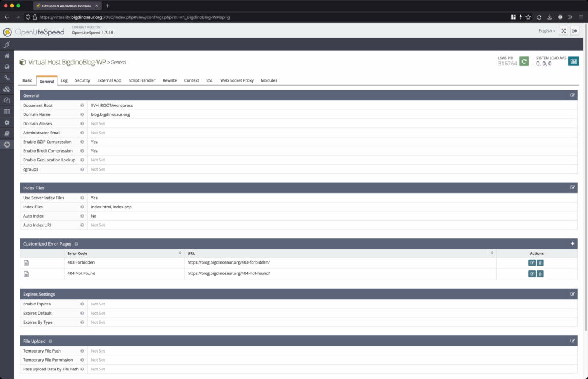Edit the 403 Forbidden error page entry
This screenshot has height=379, width=588.
(532, 262)
